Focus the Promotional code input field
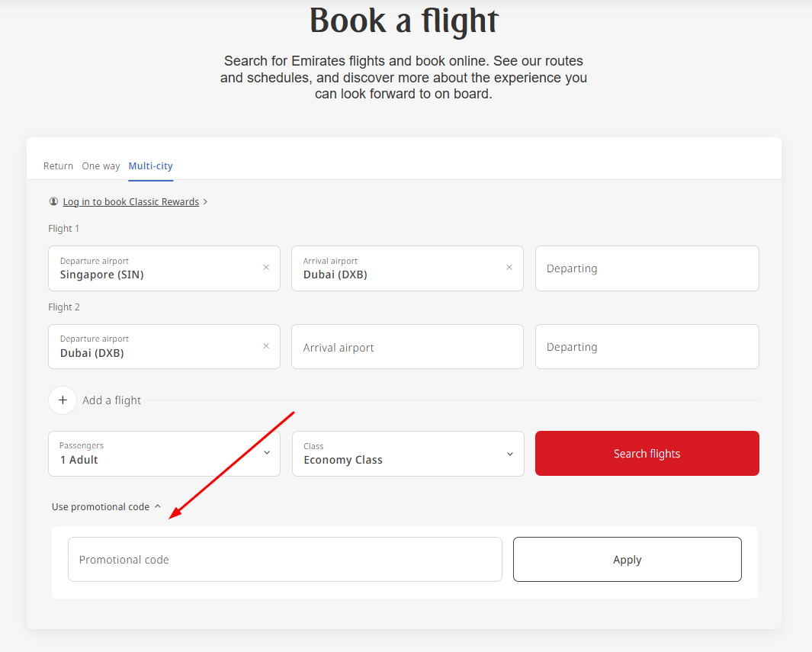Viewport: 812px width, 652px height. coord(284,560)
